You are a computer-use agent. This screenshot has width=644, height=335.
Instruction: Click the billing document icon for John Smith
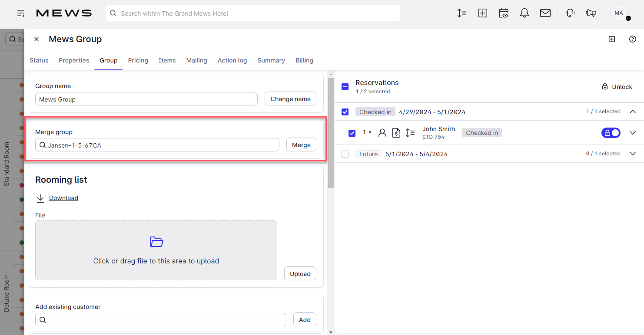[396, 133]
